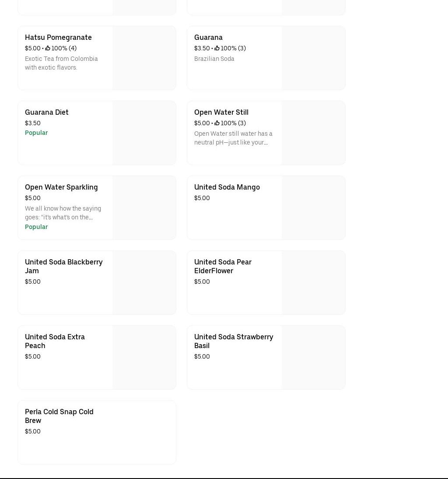Click the Open Water Still description text

pos(233,138)
